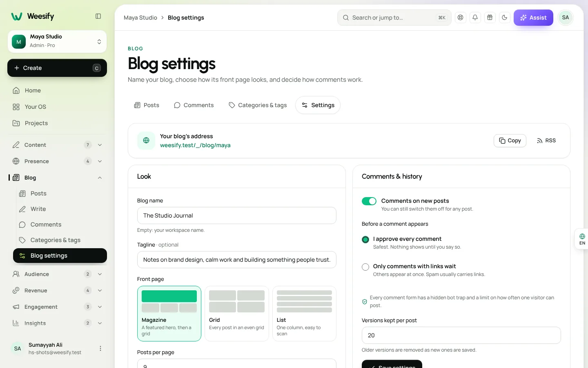
Task: Click the Blog settings breadcrumb text
Action: click(186, 18)
